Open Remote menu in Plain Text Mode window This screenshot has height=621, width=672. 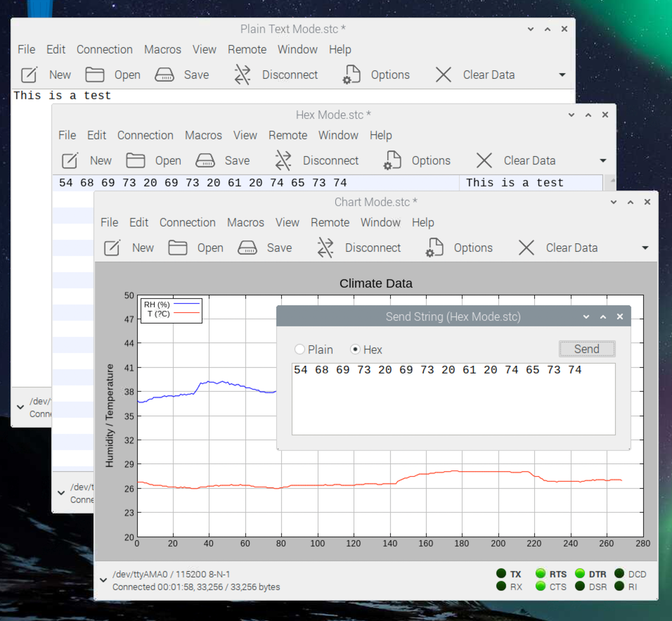[247, 49]
